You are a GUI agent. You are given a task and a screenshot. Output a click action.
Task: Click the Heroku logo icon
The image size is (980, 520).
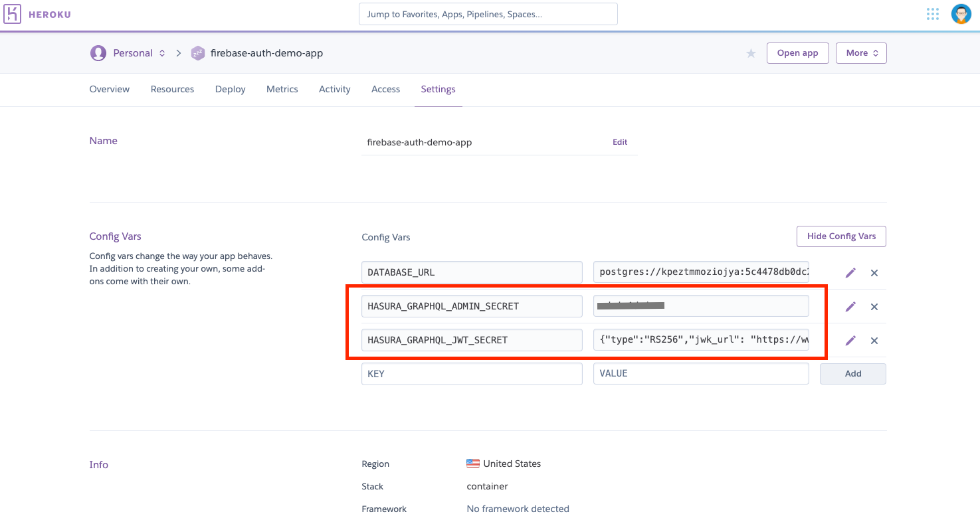coord(13,14)
